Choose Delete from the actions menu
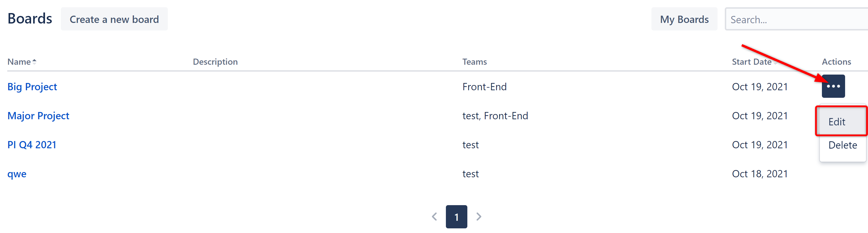The image size is (868, 233). (x=842, y=145)
